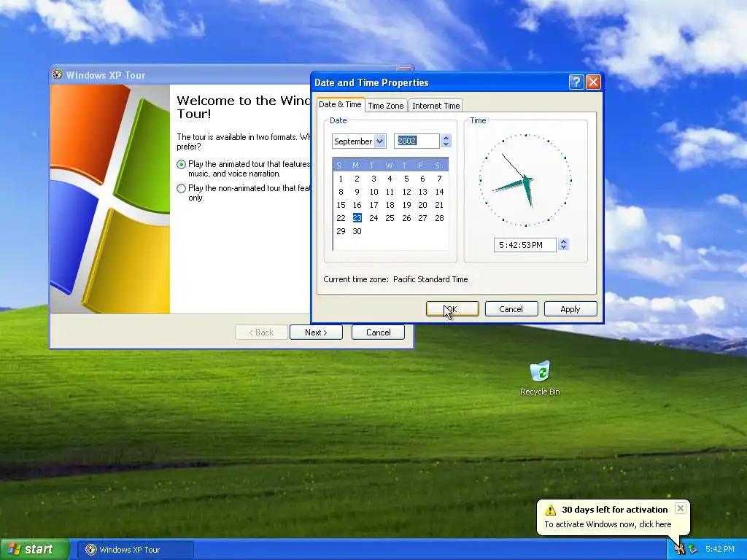This screenshot has height=560, width=747.
Task: Select the Windows XP Tour taskbar button
Action: [x=135, y=550]
